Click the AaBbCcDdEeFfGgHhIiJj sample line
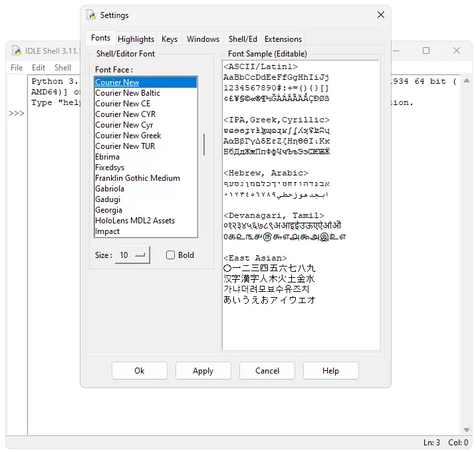Image resolution: width=476 pixels, height=452 pixels. (x=277, y=77)
